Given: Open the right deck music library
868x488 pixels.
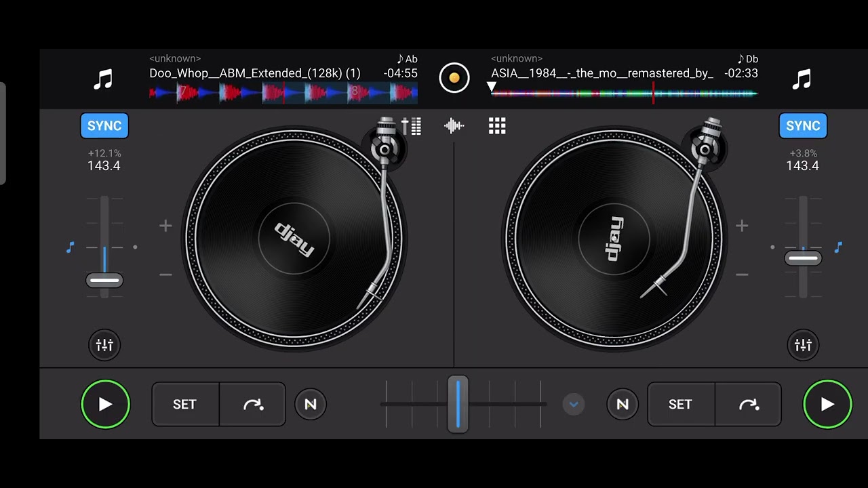Looking at the screenshot, I should [802, 80].
